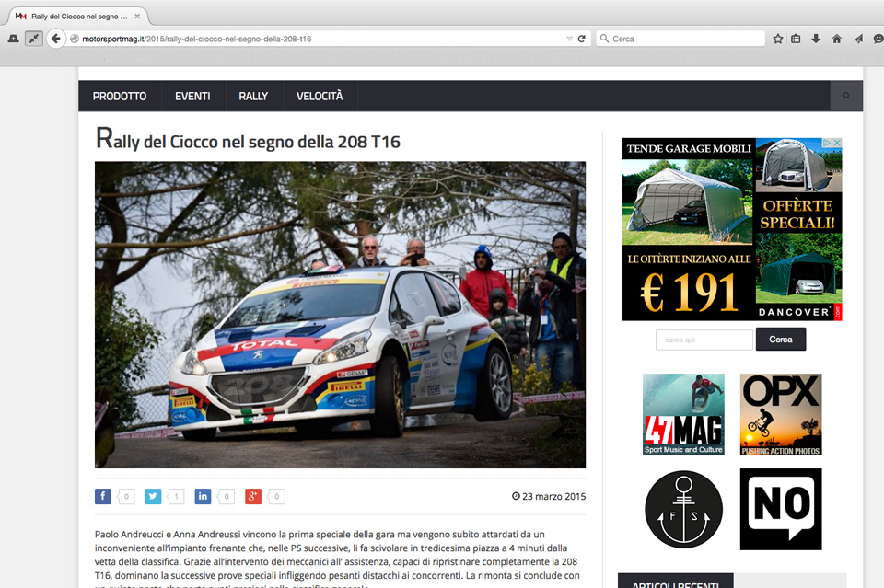Click the AdChoices triangle icon on ad
Viewport: 884px width, 588px height.
click(827, 143)
